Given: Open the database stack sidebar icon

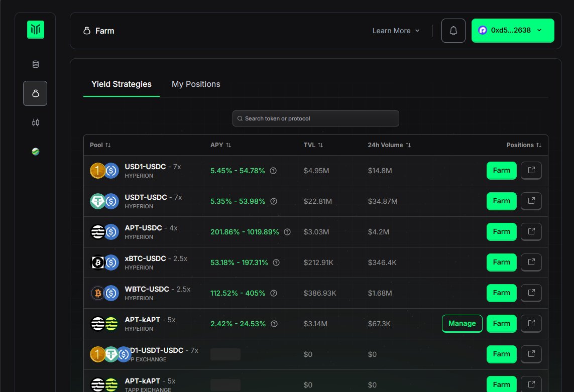Looking at the screenshot, I should [x=36, y=64].
